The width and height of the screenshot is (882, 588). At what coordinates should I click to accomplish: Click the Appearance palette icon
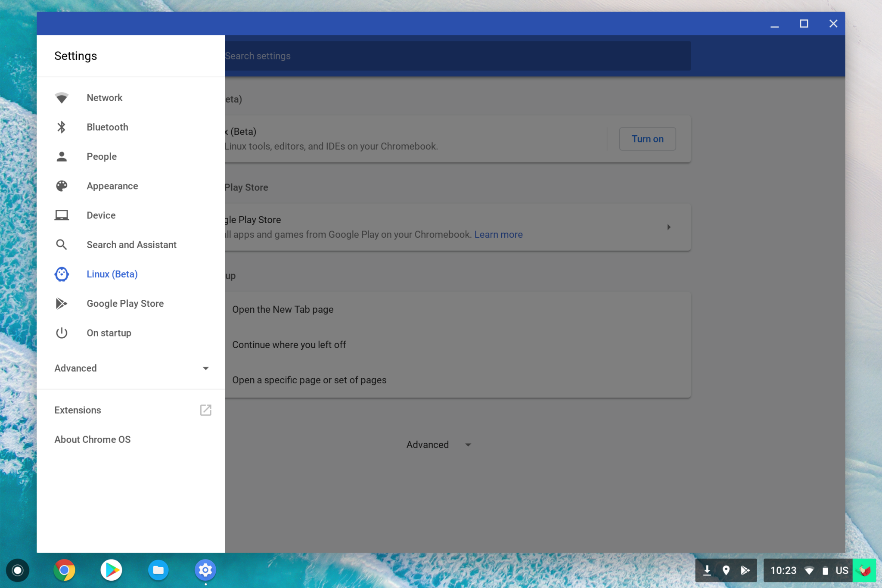coord(62,186)
